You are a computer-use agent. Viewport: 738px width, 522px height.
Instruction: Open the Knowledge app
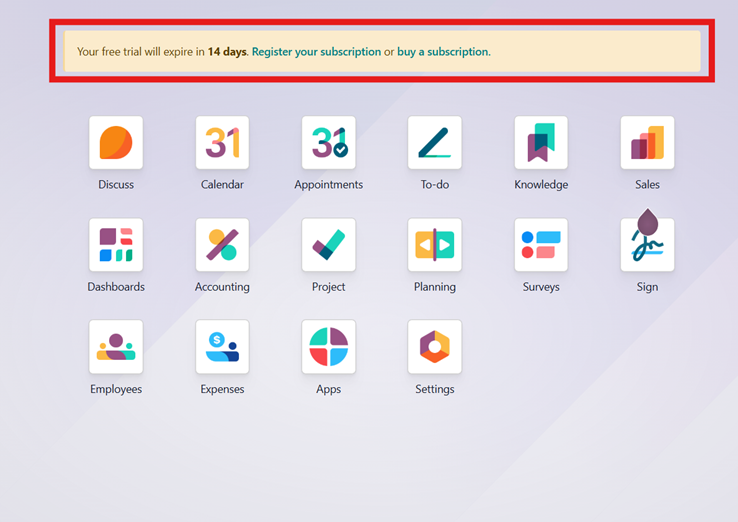click(541, 143)
